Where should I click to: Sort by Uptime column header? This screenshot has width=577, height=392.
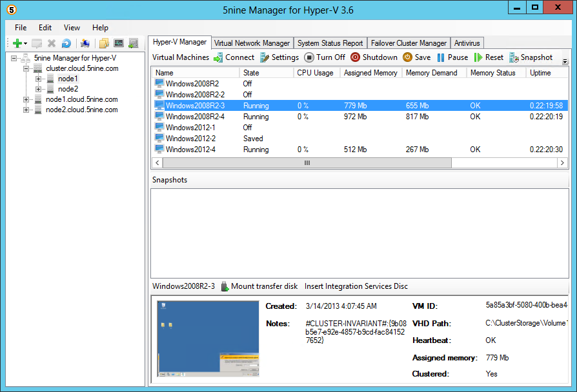(x=547, y=73)
